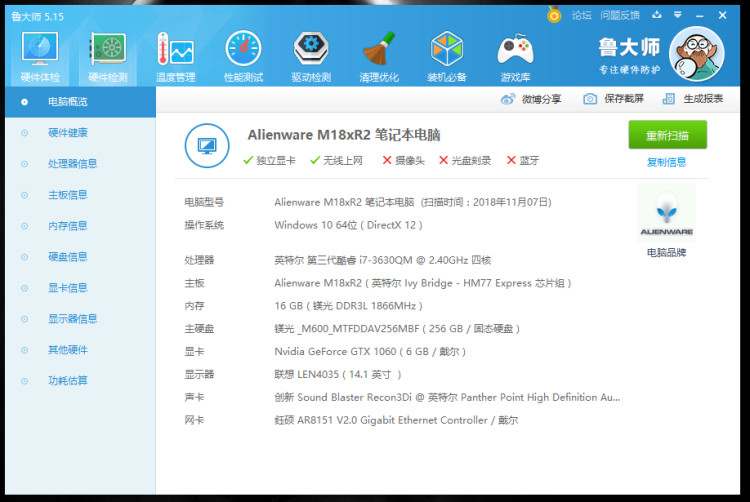Share via 微博分享
750x502 pixels.
point(531,99)
